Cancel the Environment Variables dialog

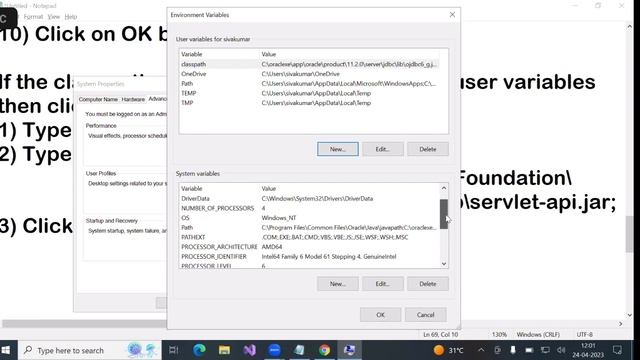click(425, 315)
